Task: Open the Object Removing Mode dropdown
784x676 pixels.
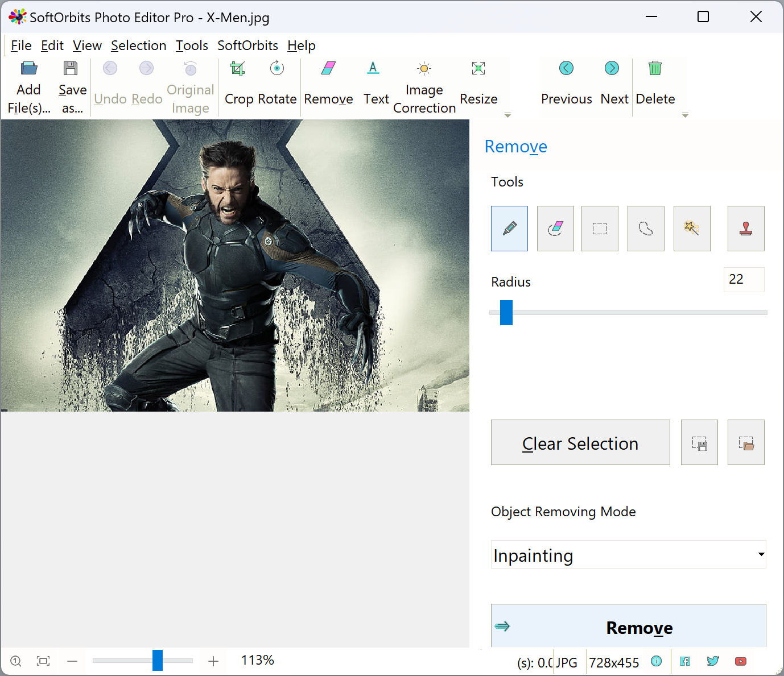Action: [x=629, y=555]
